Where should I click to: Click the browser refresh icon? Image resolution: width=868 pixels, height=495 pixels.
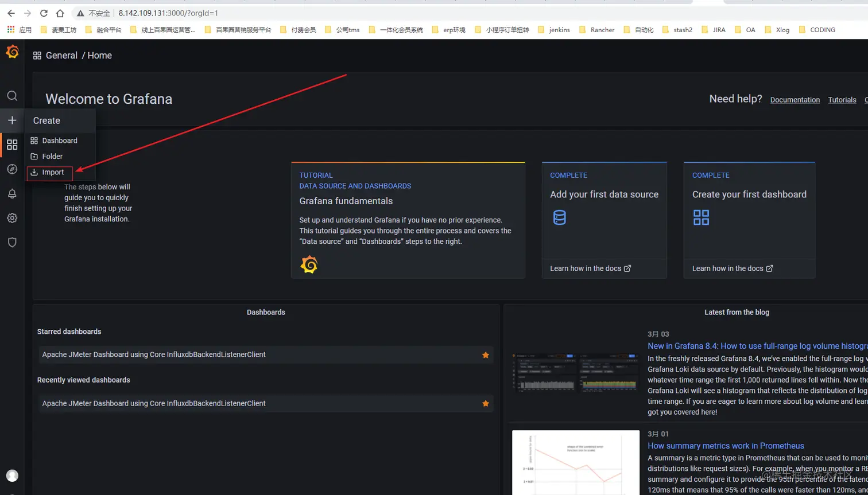(44, 13)
